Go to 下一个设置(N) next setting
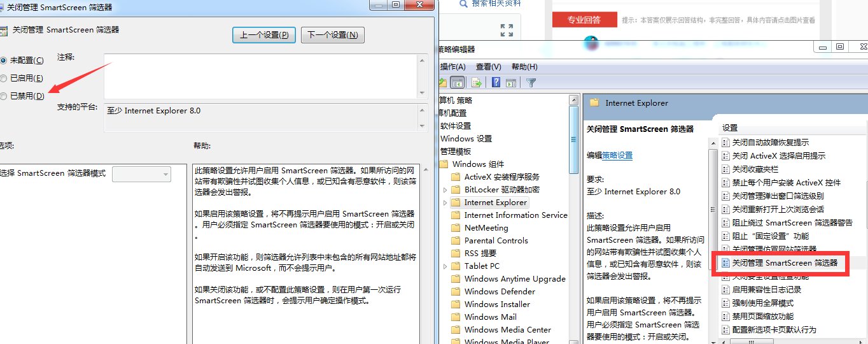The width and height of the screenshot is (868, 344). tap(333, 35)
